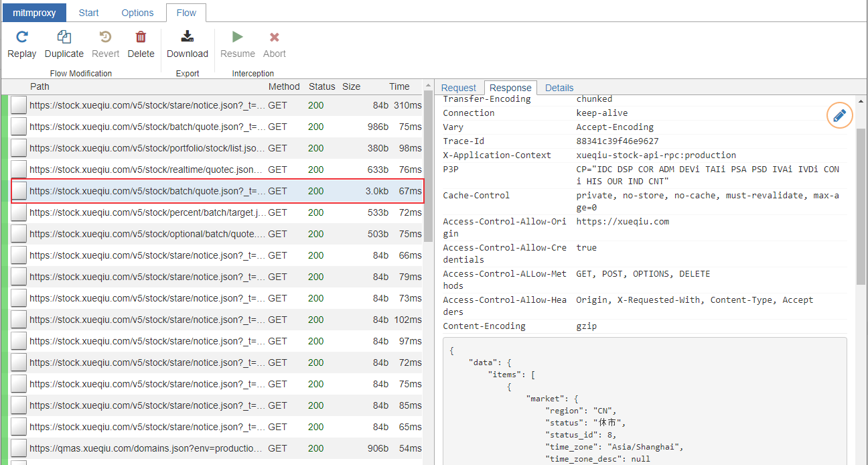Select the optional/batch/quote flow path
The height and width of the screenshot is (465, 868).
click(147, 234)
